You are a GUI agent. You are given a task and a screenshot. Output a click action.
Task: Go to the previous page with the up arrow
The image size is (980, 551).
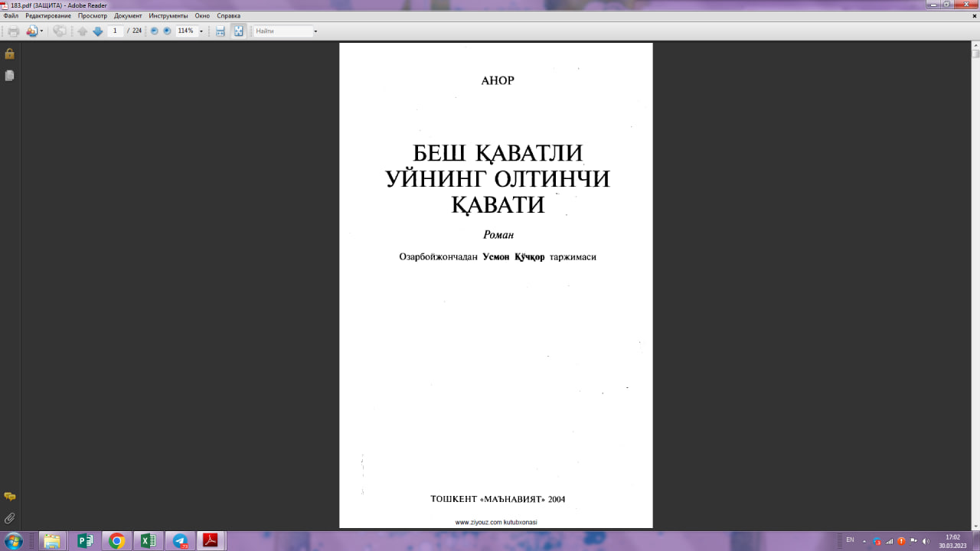tap(82, 31)
